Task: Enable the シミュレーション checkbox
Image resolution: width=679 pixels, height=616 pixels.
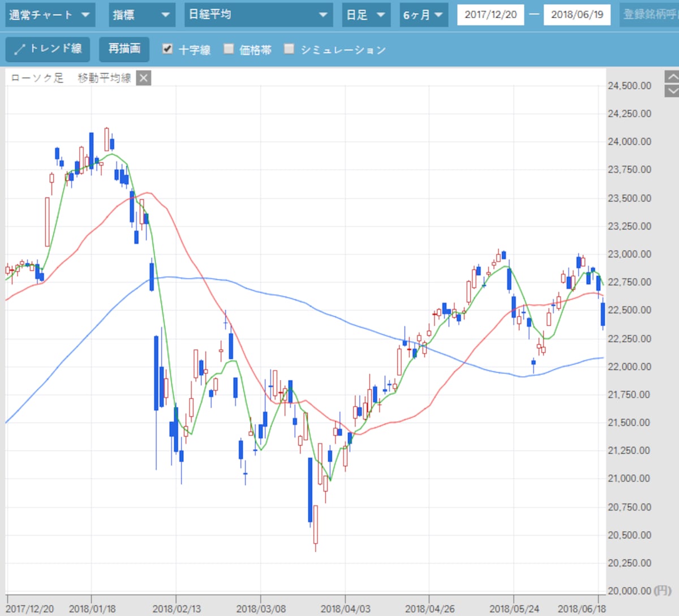Action: pos(289,49)
